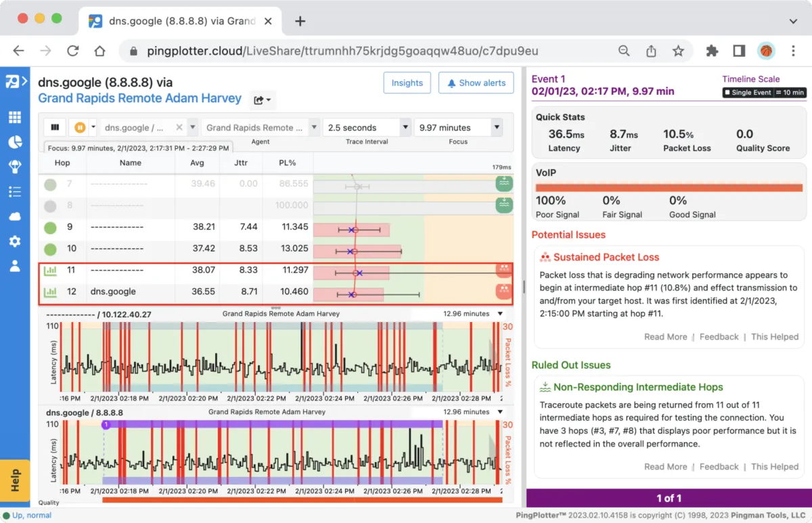Click event marker 1 on dns.google timeline
This screenshot has width=812, height=523.
[106, 424]
